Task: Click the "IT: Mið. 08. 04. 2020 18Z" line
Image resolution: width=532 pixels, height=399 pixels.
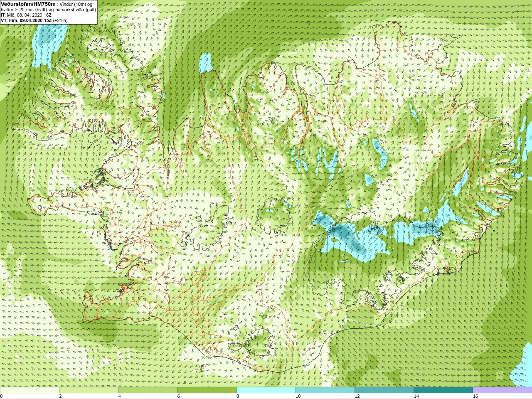Action: click(x=26, y=15)
